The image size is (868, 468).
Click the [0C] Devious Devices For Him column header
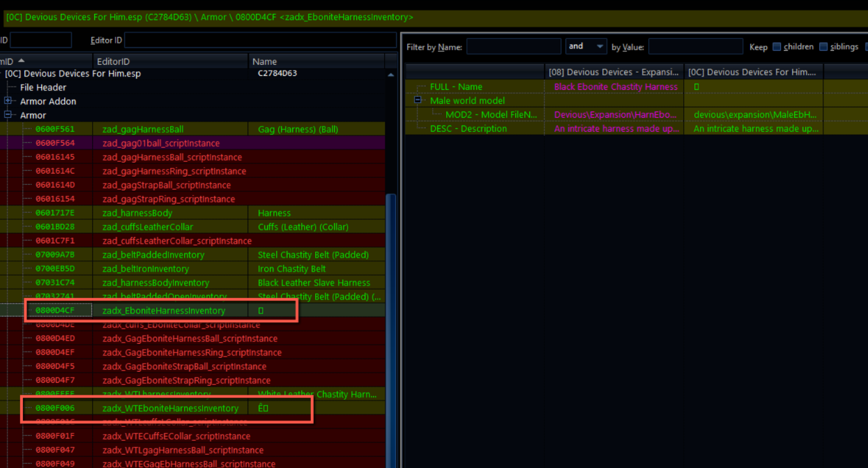[754, 72]
